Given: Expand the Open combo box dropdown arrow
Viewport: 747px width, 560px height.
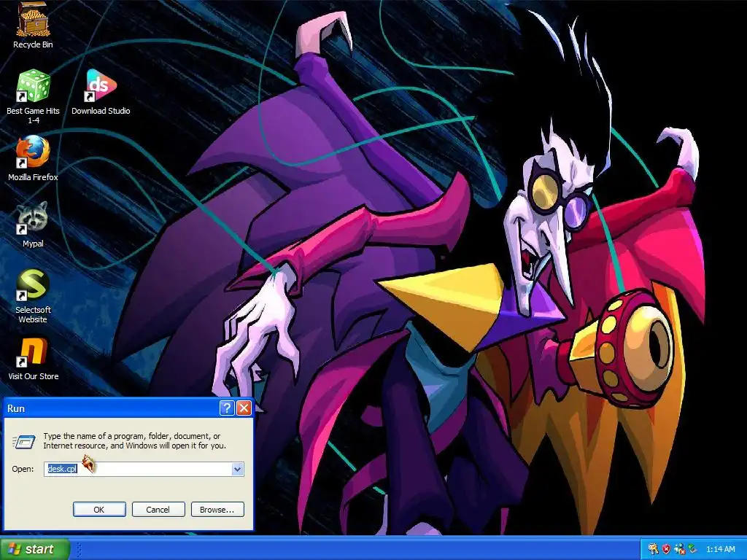Looking at the screenshot, I should pos(238,469).
